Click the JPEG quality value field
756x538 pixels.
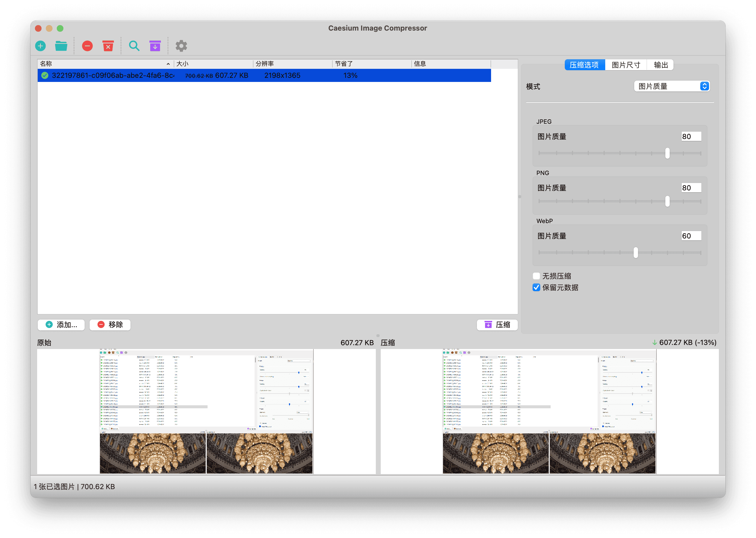click(691, 137)
